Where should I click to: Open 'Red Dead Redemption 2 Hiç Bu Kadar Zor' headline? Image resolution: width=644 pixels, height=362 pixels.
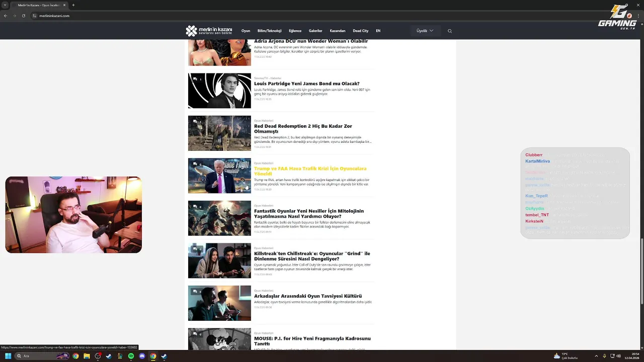coord(303,129)
